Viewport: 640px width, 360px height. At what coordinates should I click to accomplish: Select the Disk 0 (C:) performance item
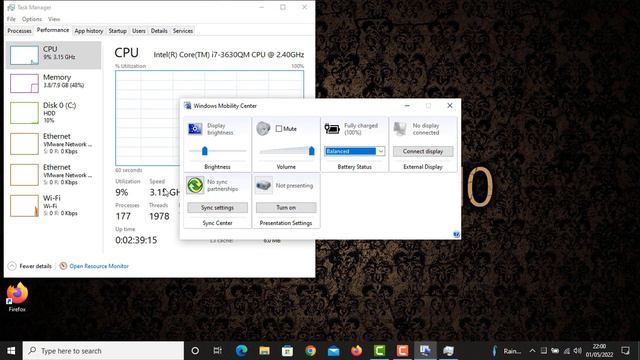click(53, 112)
